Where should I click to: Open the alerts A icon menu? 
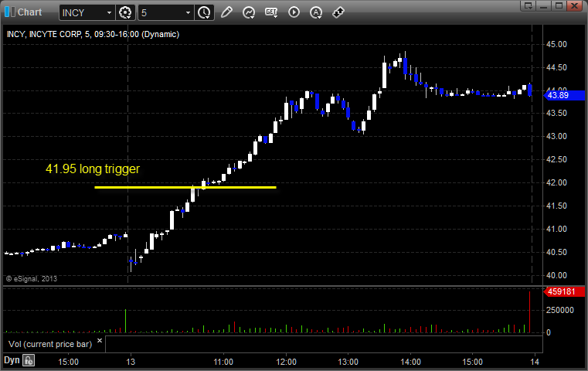coord(316,12)
